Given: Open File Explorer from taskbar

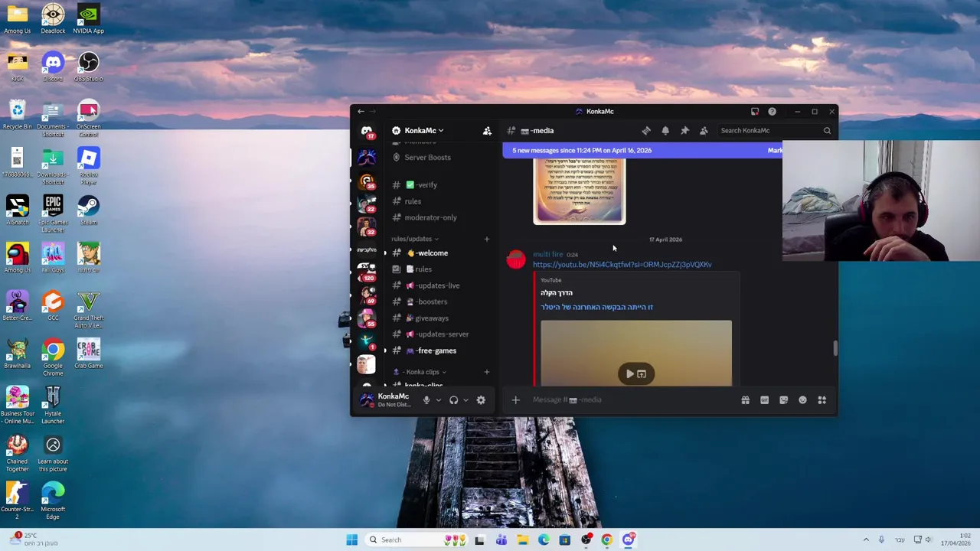Looking at the screenshot, I should [522, 540].
